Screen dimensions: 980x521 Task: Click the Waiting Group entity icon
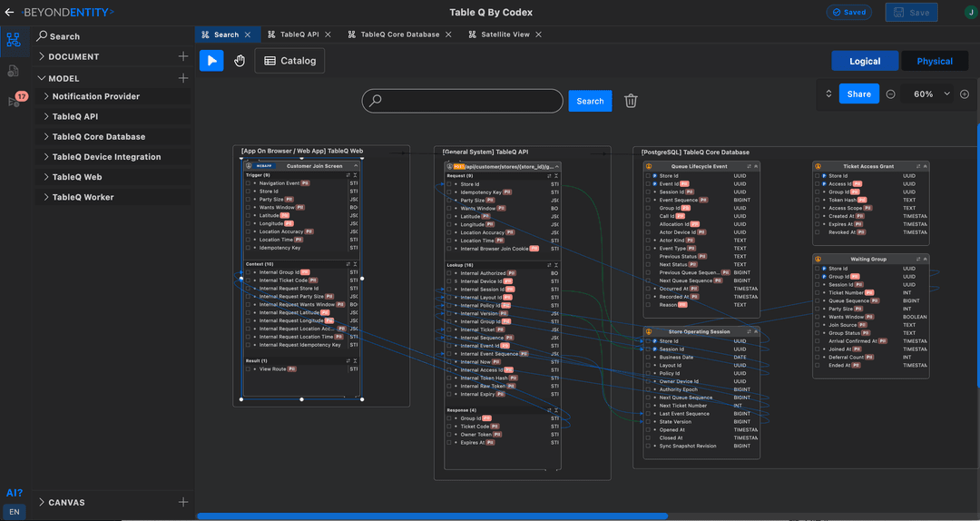(818, 259)
